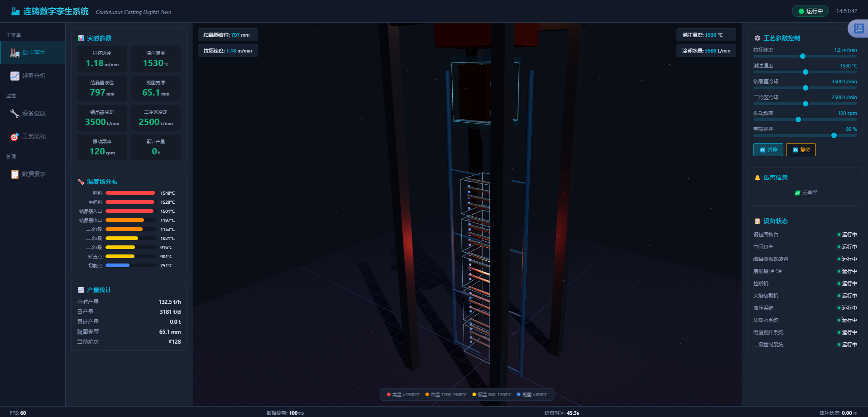868x417 pixels.
Task: Click the 振动频率 slider handle
Action: (x=798, y=120)
